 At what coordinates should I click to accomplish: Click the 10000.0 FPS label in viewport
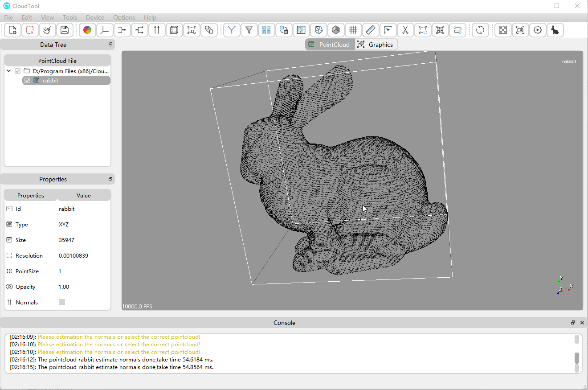(x=137, y=306)
